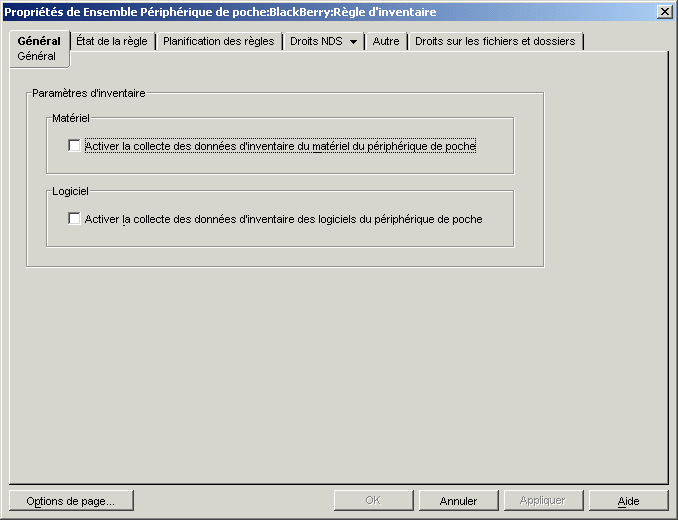Open Droits sur les fichiers et dossiers tab
The height and width of the screenshot is (520, 678).
pyautogui.click(x=496, y=41)
